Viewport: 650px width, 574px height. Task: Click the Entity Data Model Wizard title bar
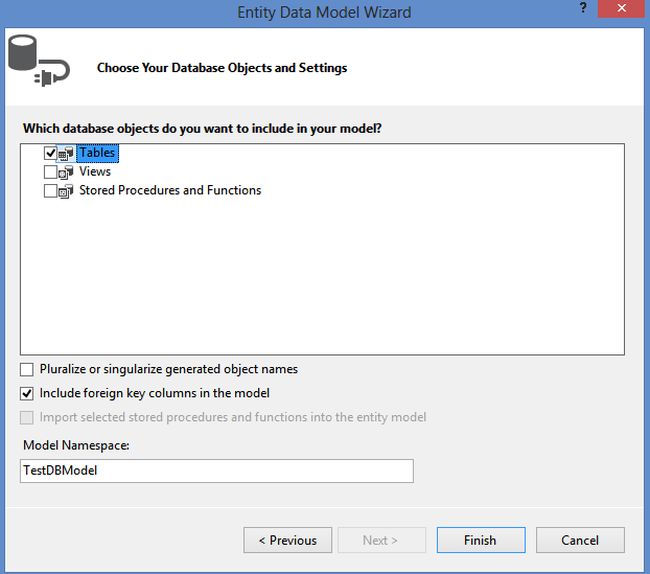point(324,12)
